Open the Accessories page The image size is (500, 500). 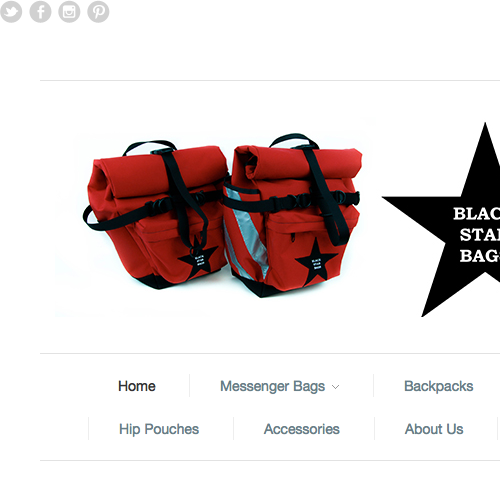click(302, 429)
